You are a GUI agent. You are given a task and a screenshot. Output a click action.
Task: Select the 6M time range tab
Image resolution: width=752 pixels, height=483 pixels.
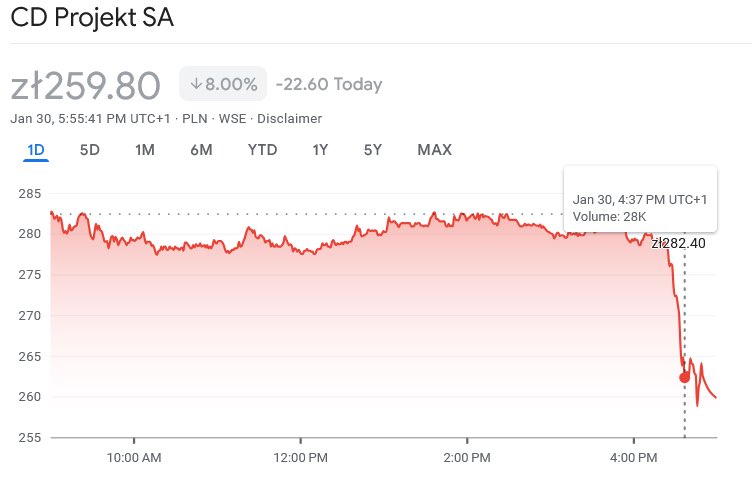pyautogui.click(x=201, y=150)
